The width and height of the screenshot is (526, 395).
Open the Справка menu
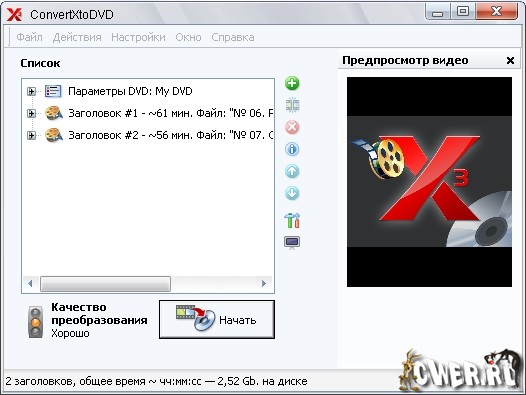coord(233,37)
